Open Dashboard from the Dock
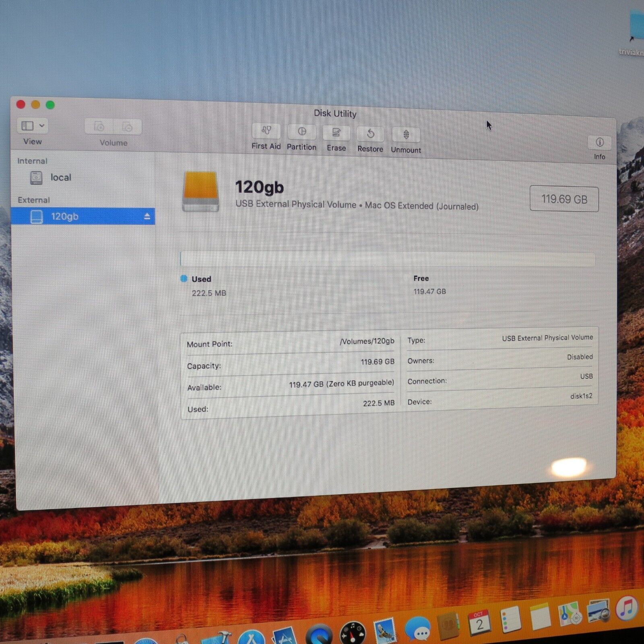Screen dimensions: 644x644 [x=353, y=633]
